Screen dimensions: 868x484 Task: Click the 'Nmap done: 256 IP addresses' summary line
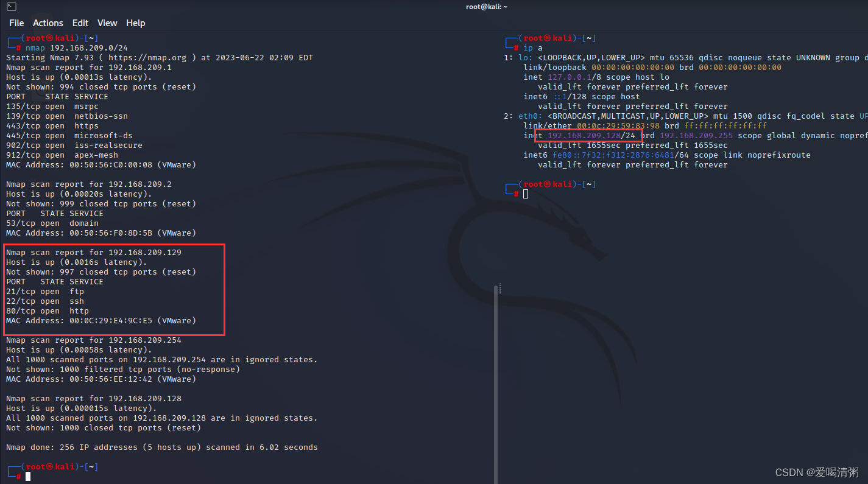[162, 447]
